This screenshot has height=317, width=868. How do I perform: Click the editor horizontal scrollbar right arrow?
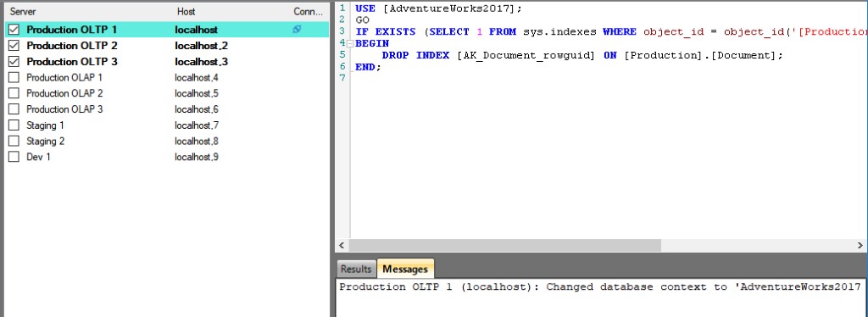pos(860,245)
